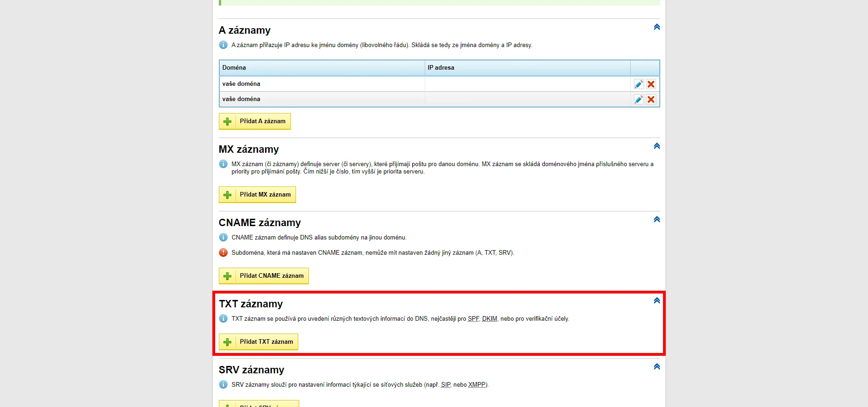Click the Doména column header

click(x=234, y=68)
